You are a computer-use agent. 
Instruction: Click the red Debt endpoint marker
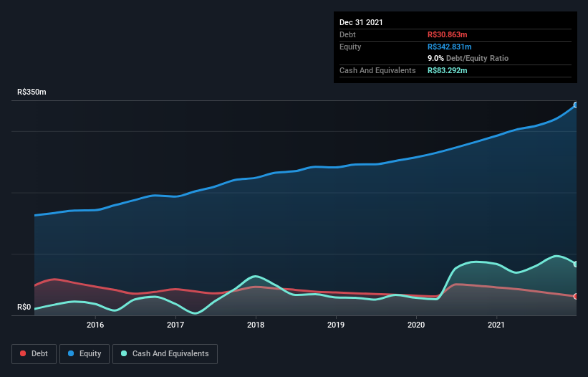(x=575, y=296)
